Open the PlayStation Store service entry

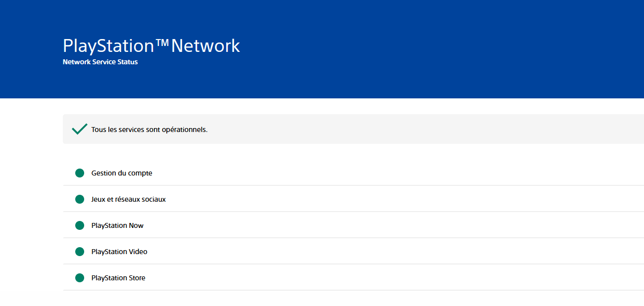(198, 277)
